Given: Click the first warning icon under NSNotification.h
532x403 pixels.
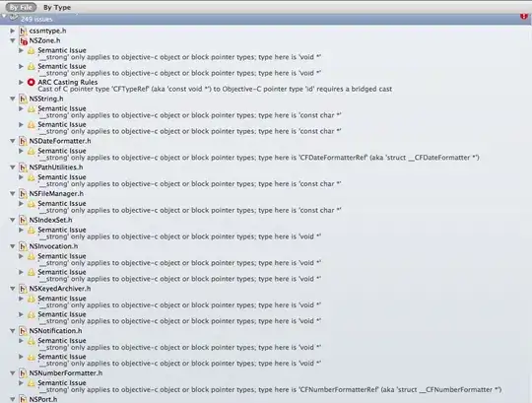Looking at the screenshot, I should pyautogui.click(x=32, y=341).
